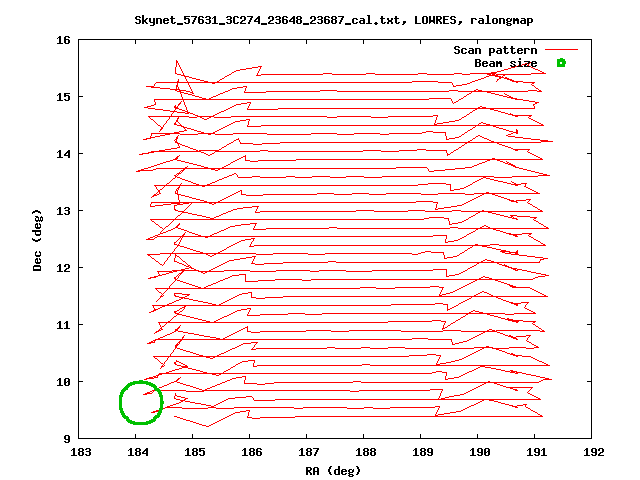
Task: Click the y-axis tick label 9
Action: tap(67, 439)
